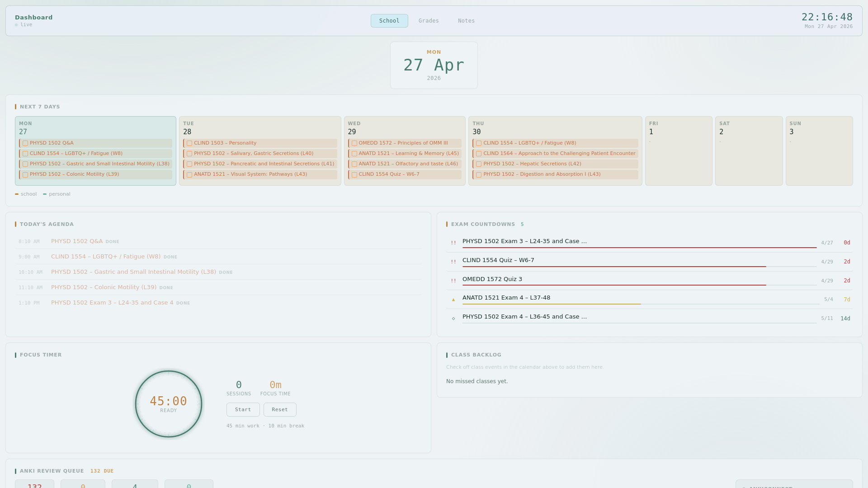Select the Friday 1 day column
This screenshot has height=488, width=868.
tap(679, 151)
